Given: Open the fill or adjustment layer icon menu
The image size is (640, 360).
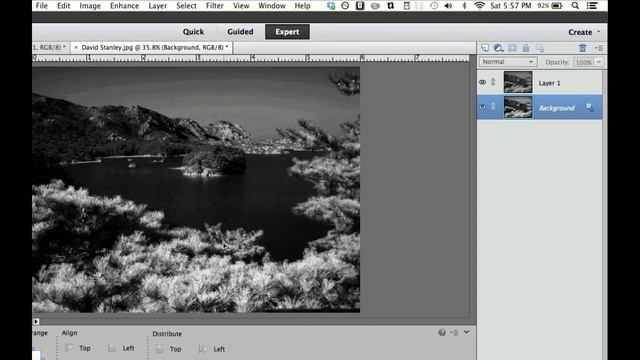Looking at the screenshot, I should pos(498,48).
